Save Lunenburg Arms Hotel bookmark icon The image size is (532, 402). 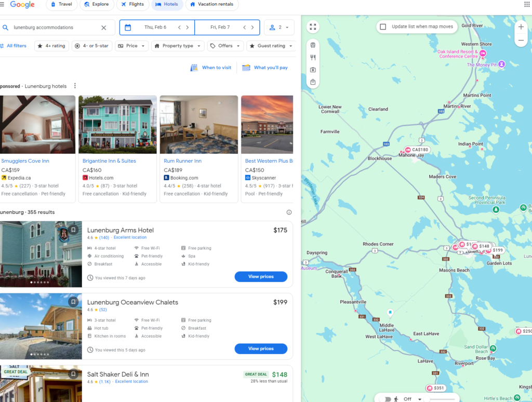click(73, 230)
